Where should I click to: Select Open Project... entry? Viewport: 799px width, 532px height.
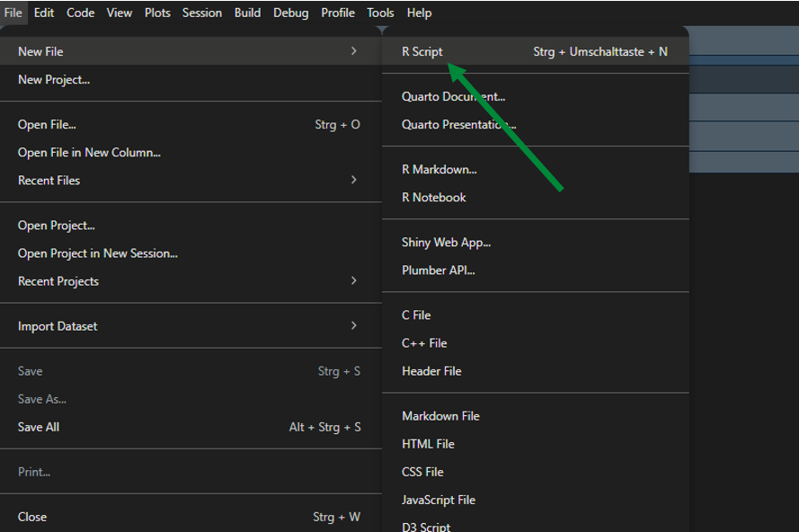pos(191,226)
